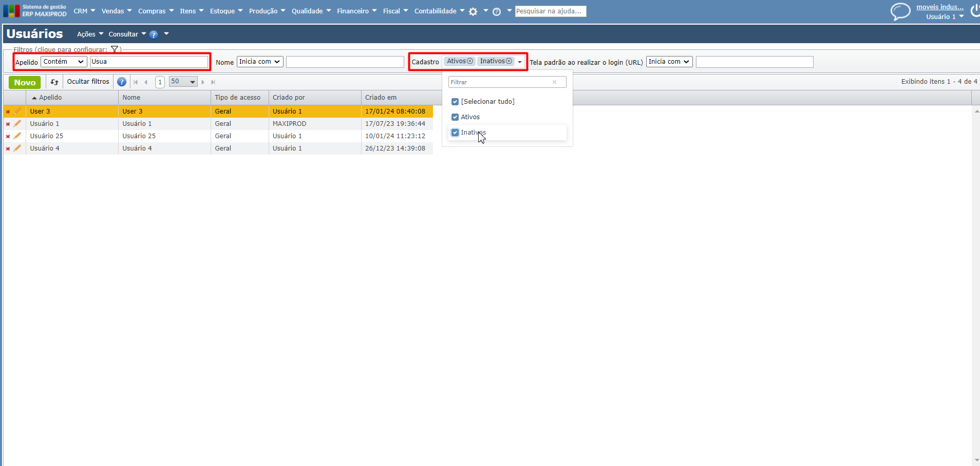Uncheck the Ativos checkbox
Viewport: 980px width, 466px height.
tap(455, 117)
